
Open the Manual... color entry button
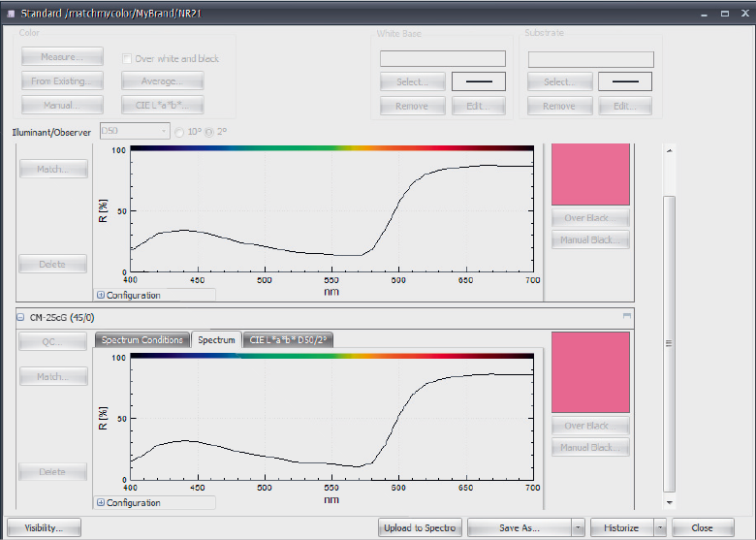[x=62, y=105]
